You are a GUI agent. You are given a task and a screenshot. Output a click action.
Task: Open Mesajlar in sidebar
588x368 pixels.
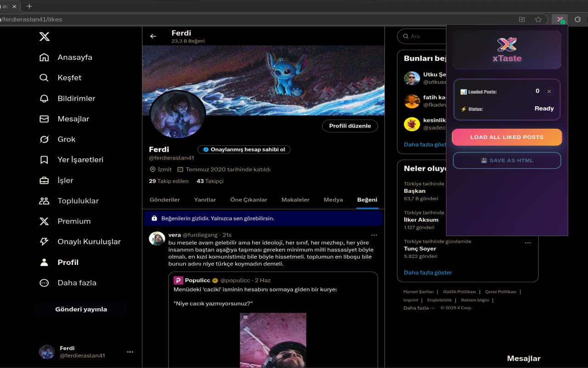point(64,119)
